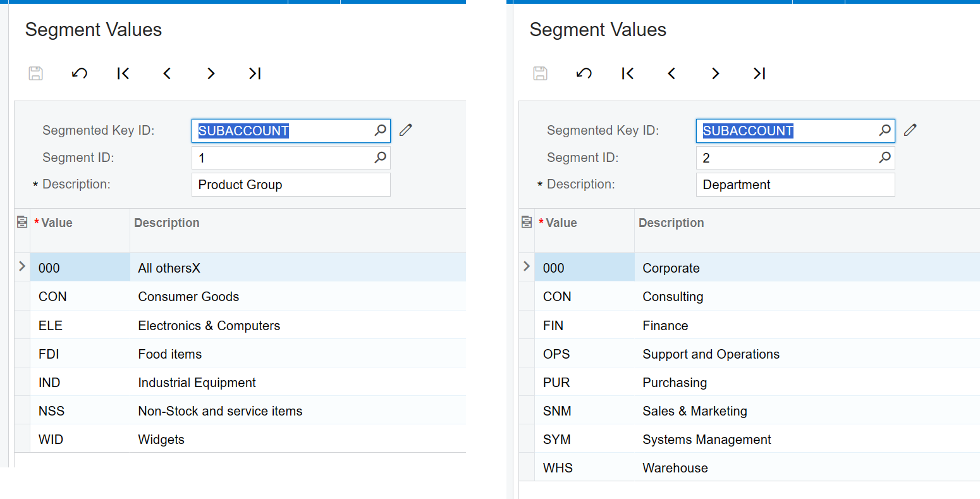Sort by Value column in Department table

point(585,230)
